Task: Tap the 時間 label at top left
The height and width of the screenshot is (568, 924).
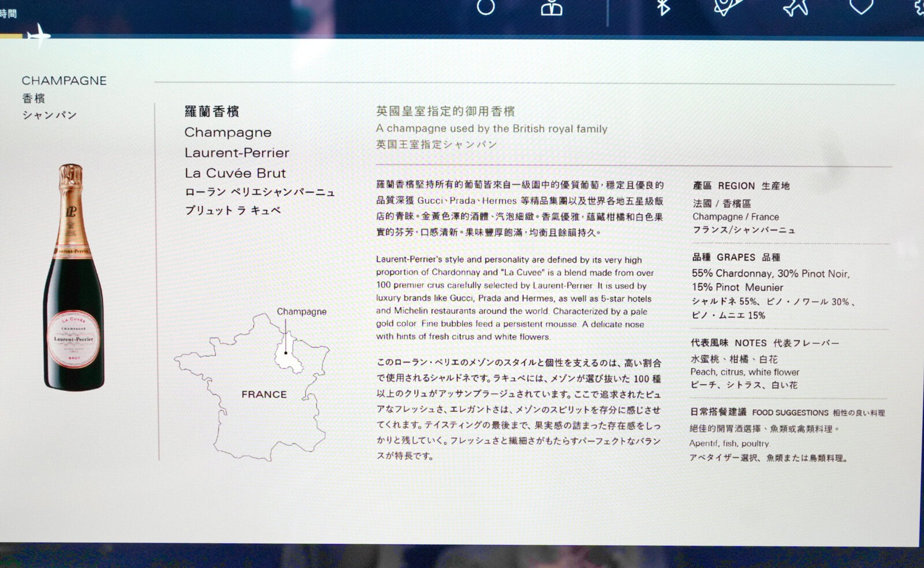Action: tap(8, 13)
